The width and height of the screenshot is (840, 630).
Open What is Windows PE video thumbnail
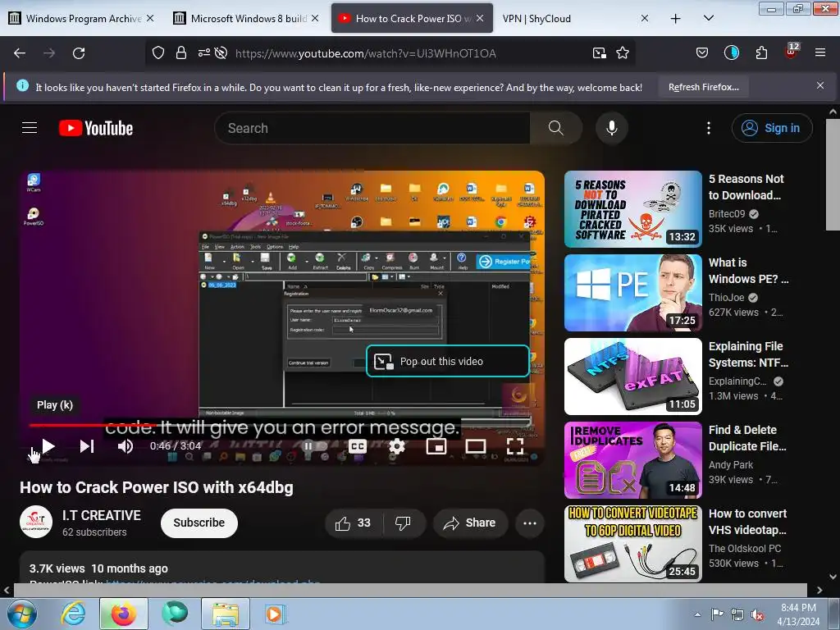point(632,293)
